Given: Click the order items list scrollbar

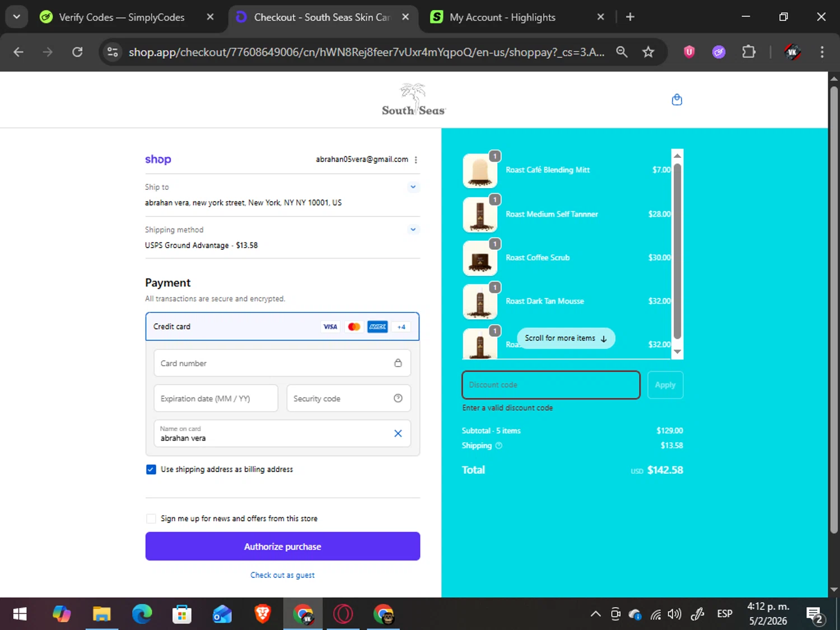Looking at the screenshot, I should click(677, 251).
